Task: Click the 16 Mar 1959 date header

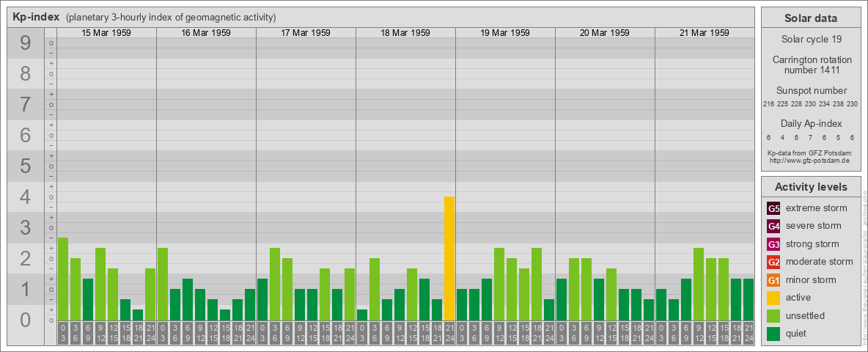Action: pos(206,33)
